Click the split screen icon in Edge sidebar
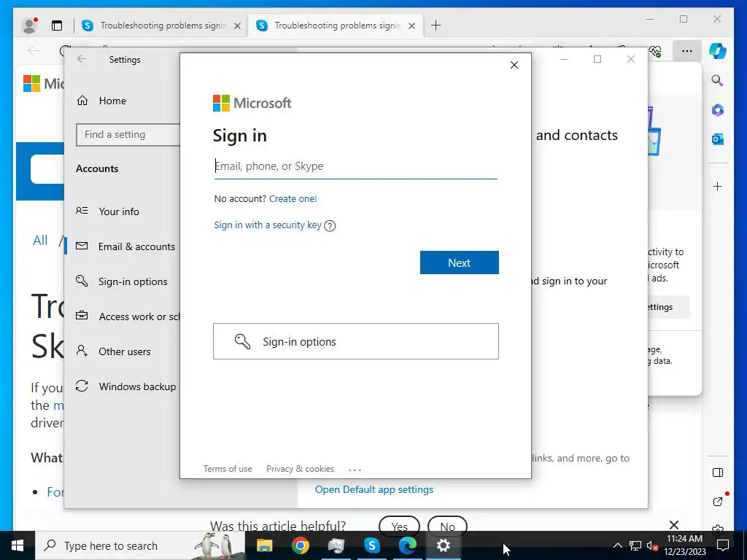Image resolution: width=747 pixels, height=560 pixels. [x=718, y=472]
